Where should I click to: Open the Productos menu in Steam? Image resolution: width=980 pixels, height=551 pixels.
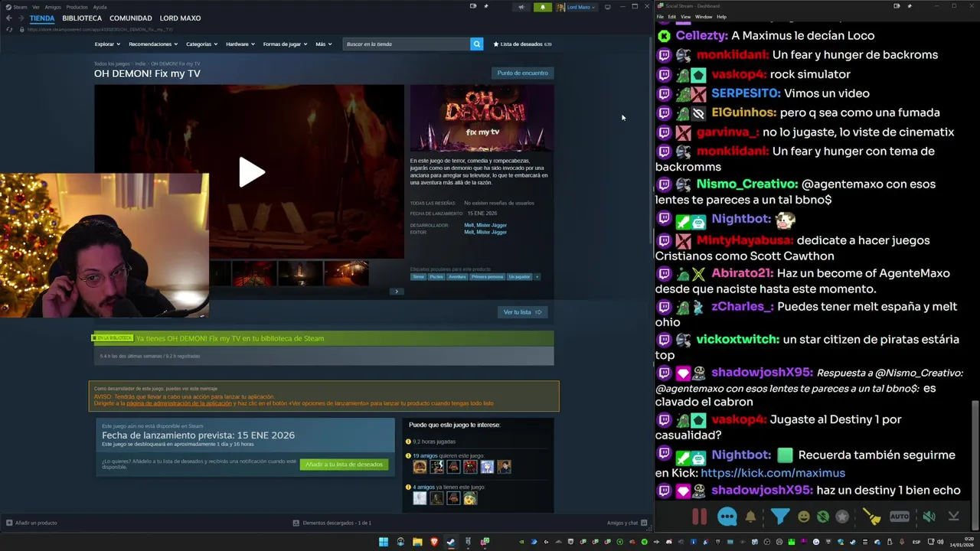(x=77, y=7)
